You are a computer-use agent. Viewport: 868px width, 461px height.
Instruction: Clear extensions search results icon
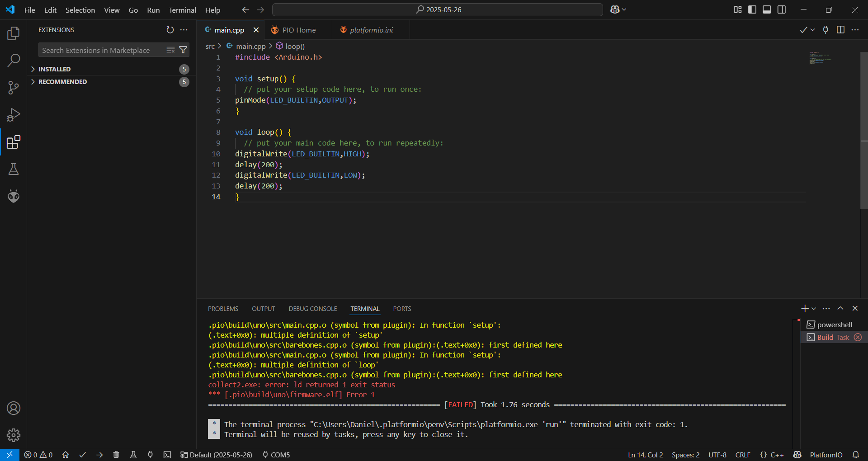[x=170, y=50]
